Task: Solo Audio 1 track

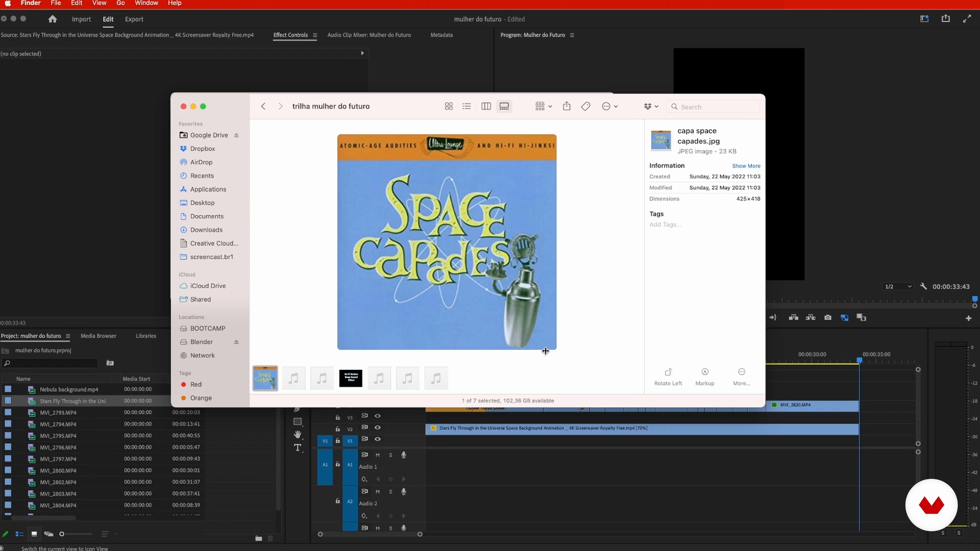Action: click(x=391, y=455)
